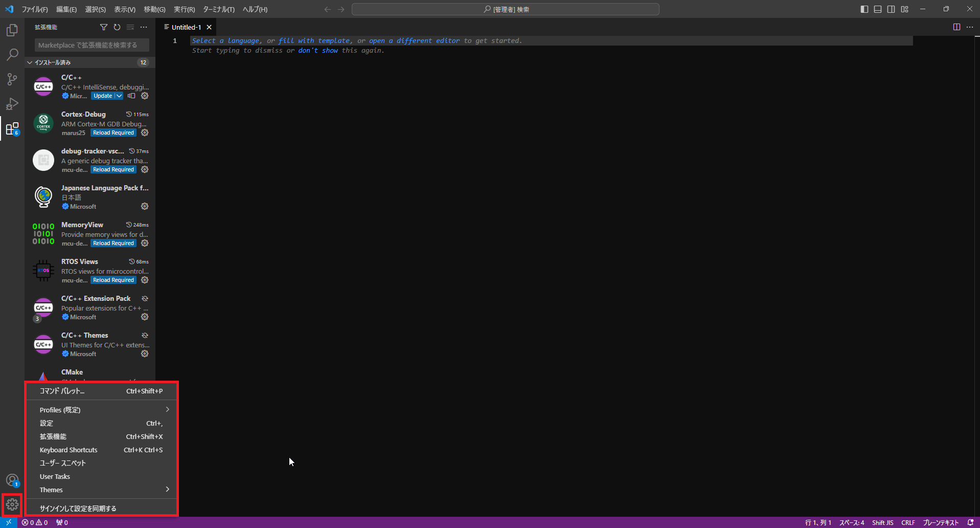Open gear settings for debug-tracker-vscode extension
Screen dimensions: 980x528
click(145, 169)
